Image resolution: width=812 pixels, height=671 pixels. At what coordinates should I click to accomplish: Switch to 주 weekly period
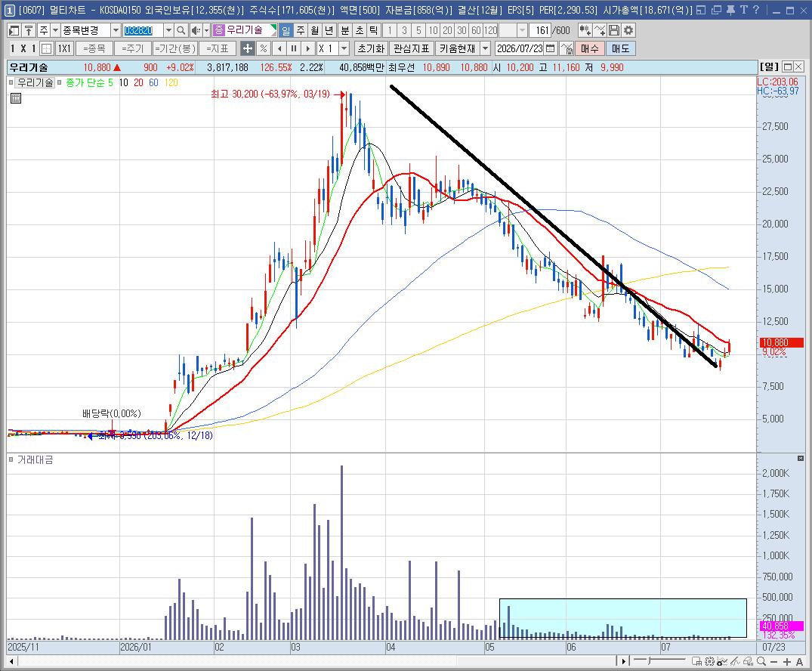coord(301,30)
